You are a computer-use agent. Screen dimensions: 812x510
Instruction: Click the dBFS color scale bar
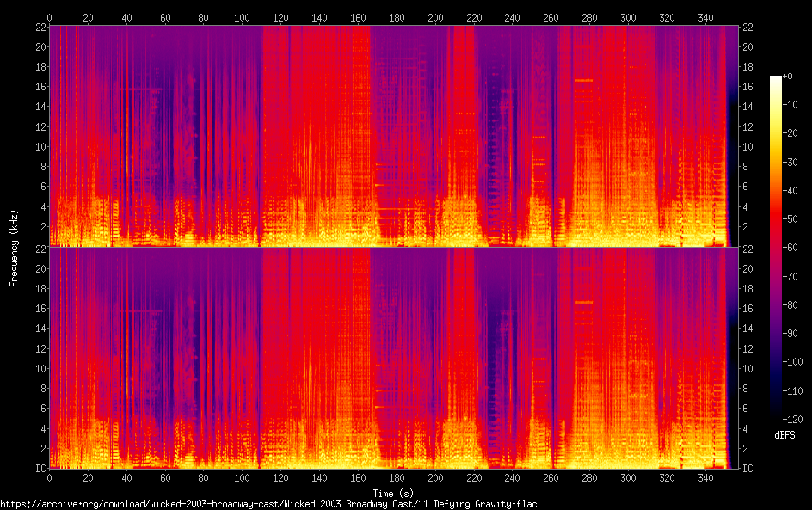click(775, 248)
